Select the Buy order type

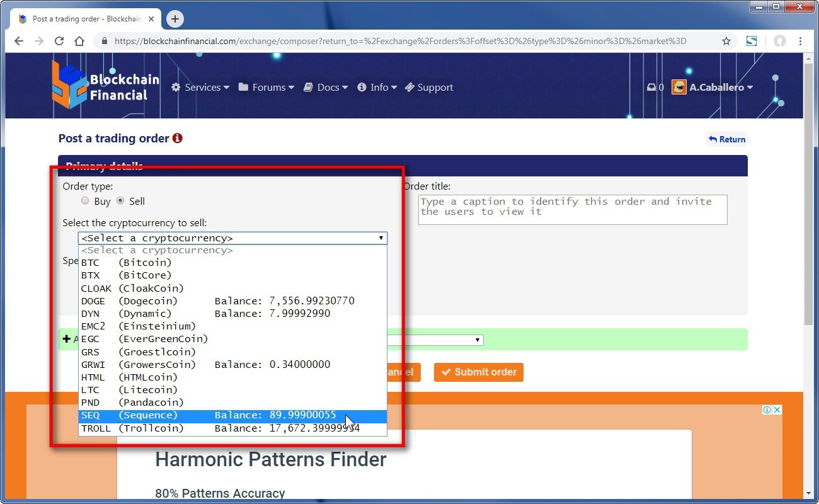[85, 201]
